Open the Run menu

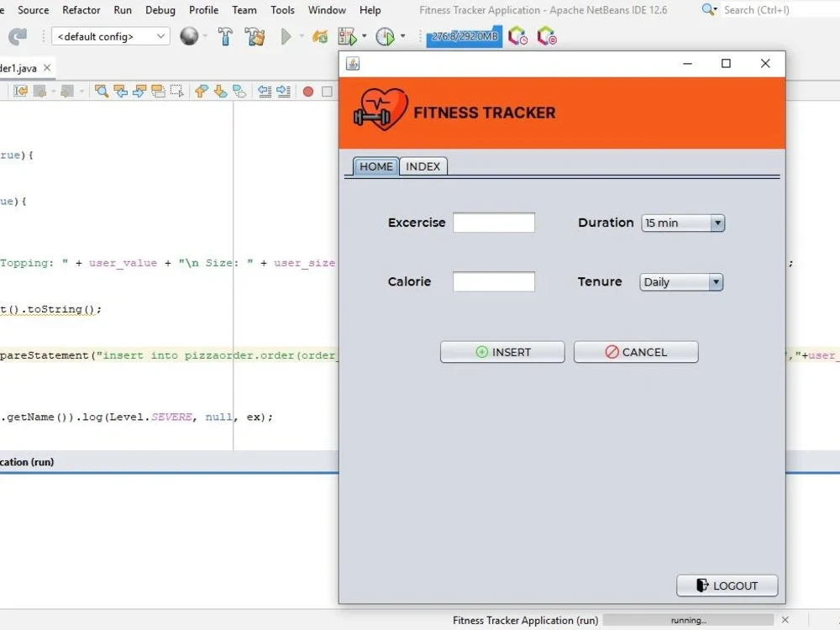pyautogui.click(x=123, y=9)
